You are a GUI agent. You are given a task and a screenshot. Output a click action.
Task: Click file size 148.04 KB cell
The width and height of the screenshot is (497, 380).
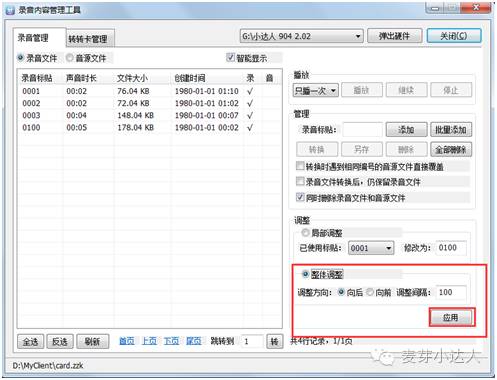point(135,115)
